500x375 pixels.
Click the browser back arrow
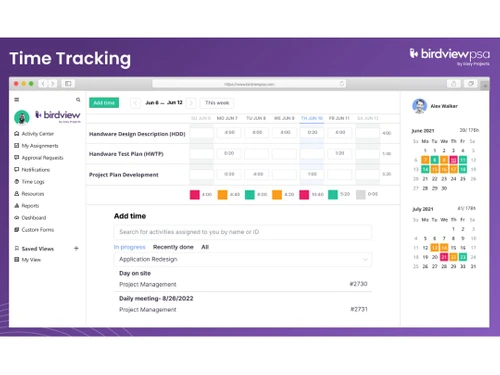click(x=43, y=84)
